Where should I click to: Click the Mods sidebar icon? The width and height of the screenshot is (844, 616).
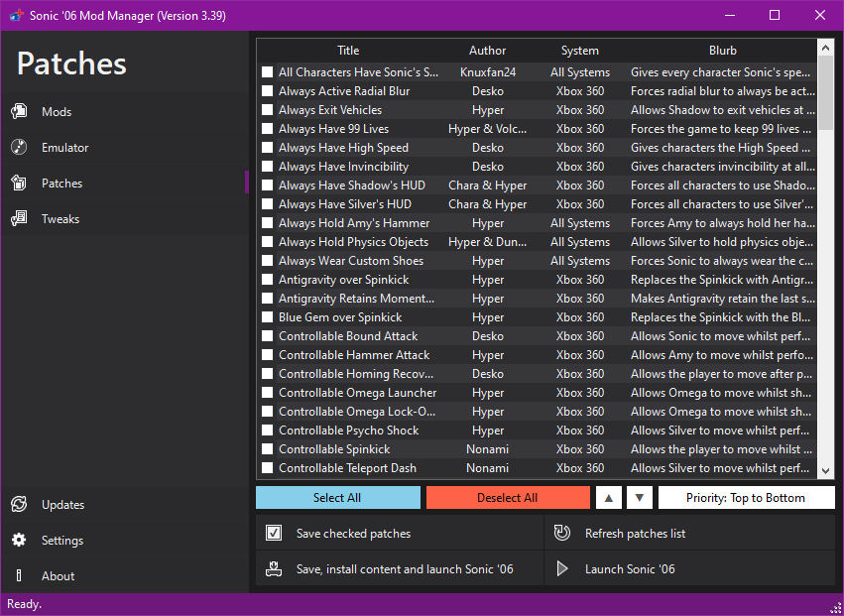[19, 112]
